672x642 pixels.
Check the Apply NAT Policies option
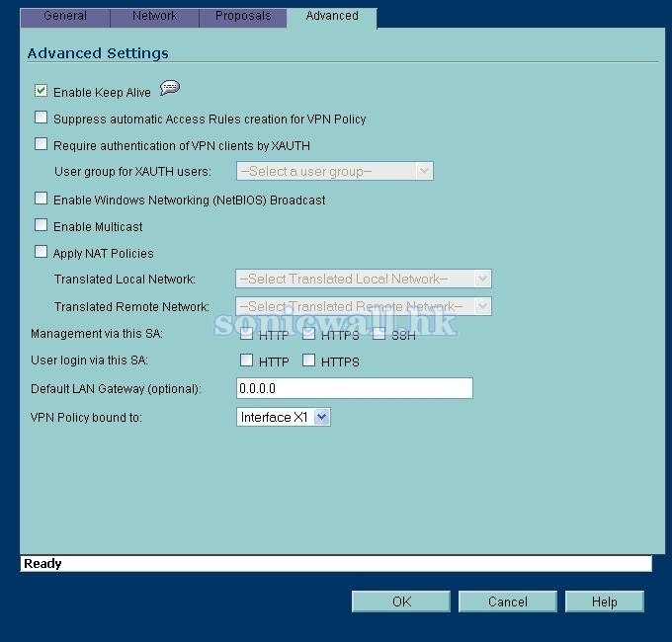(x=42, y=252)
